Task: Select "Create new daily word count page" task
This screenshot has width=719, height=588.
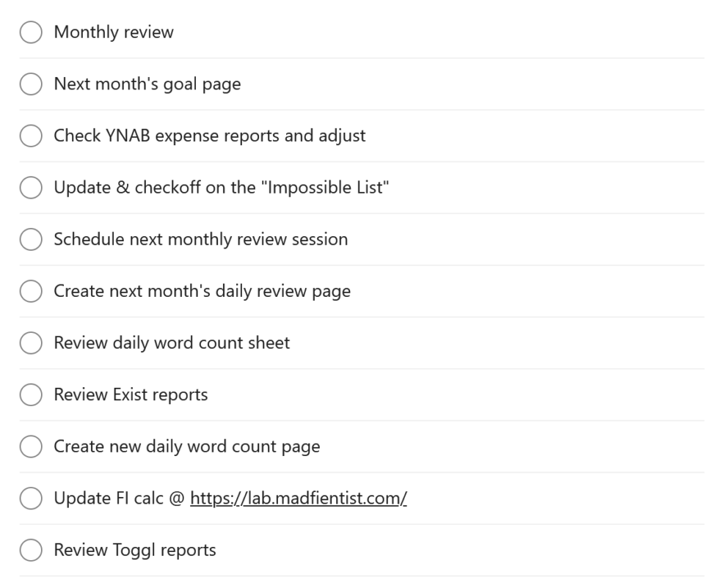Action: point(186,446)
